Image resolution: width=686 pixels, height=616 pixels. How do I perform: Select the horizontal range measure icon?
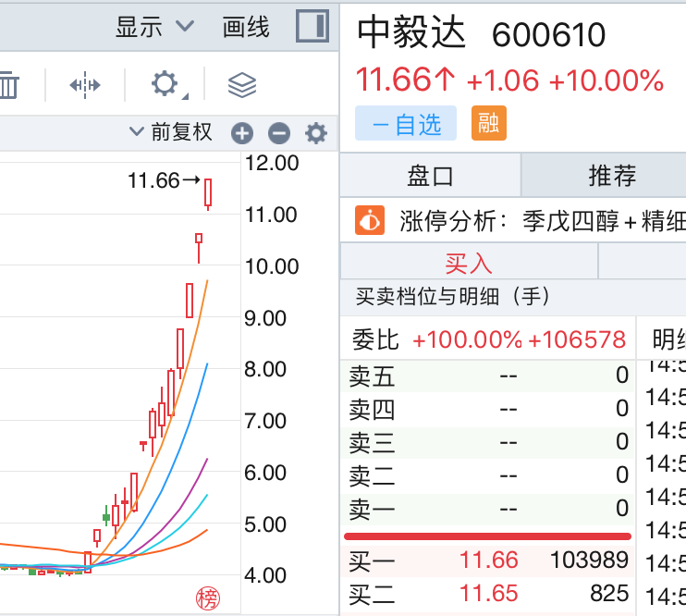85,85
